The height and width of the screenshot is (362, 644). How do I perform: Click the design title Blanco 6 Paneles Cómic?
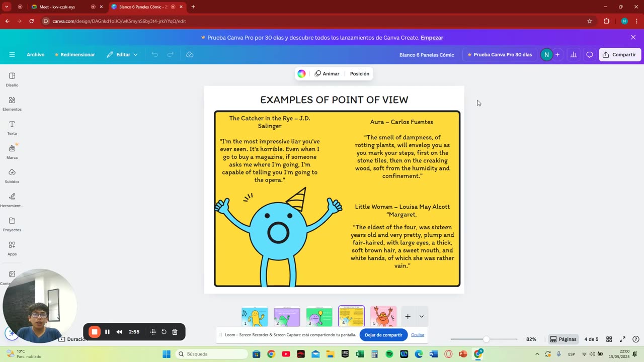427,55
